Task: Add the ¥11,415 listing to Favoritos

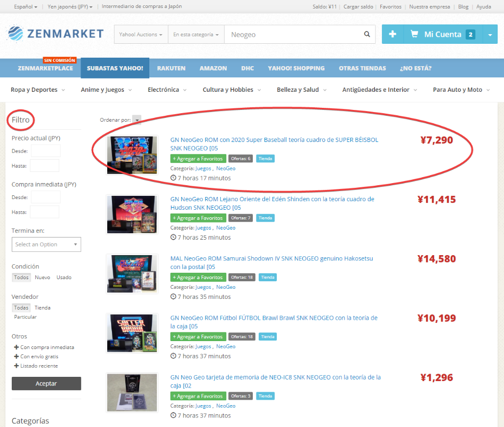Action: (198, 218)
